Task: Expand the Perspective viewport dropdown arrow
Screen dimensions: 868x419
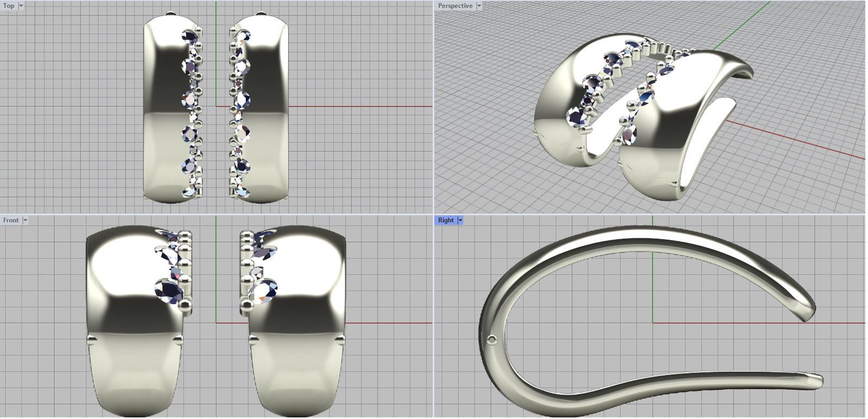Action: click(479, 6)
